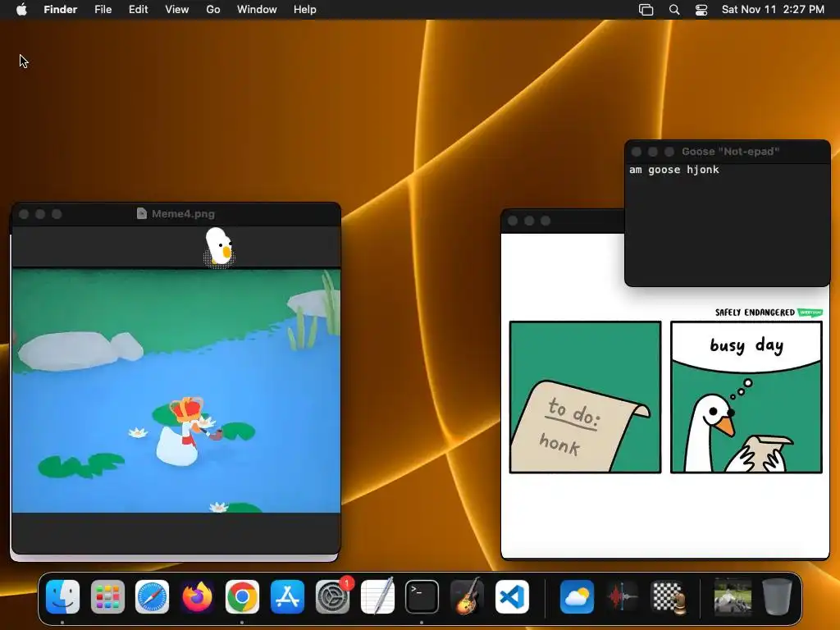Launch GarageBand guitar icon in dock
Image resolution: width=840 pixels, height=630 pixels.
[467, 596]
